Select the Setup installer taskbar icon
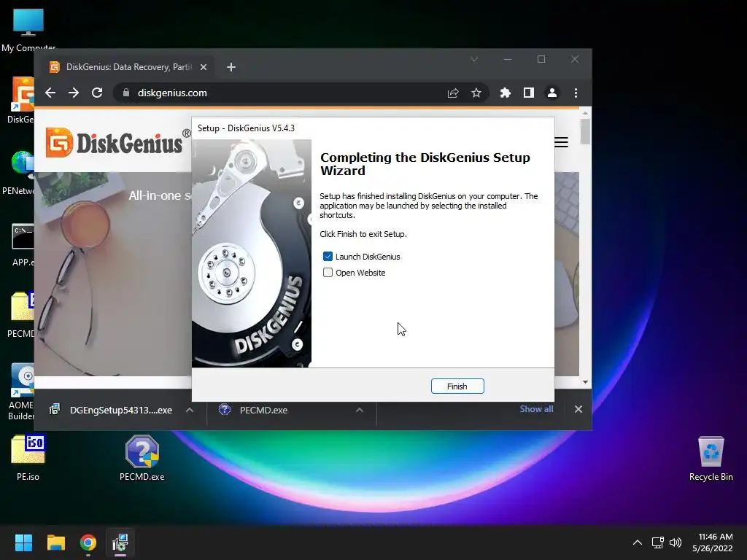This screenshot has width=747, height=560. coord(120,542)
